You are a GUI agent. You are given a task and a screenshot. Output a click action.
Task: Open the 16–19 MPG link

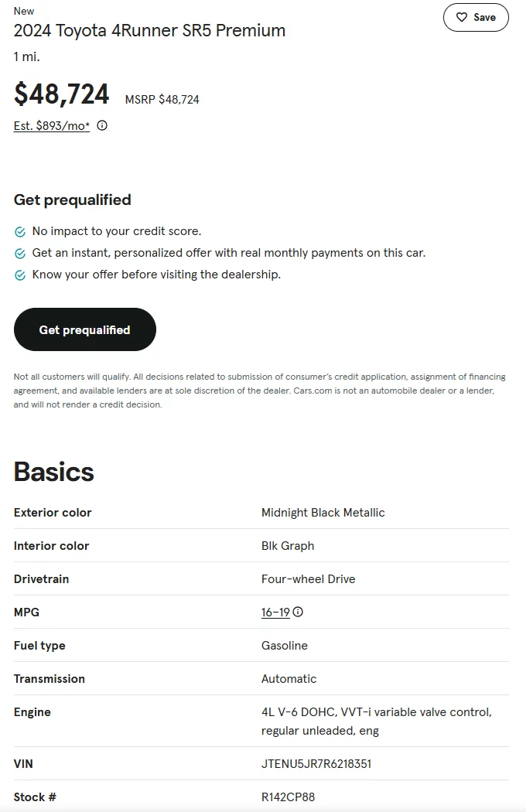click(275, 612)
